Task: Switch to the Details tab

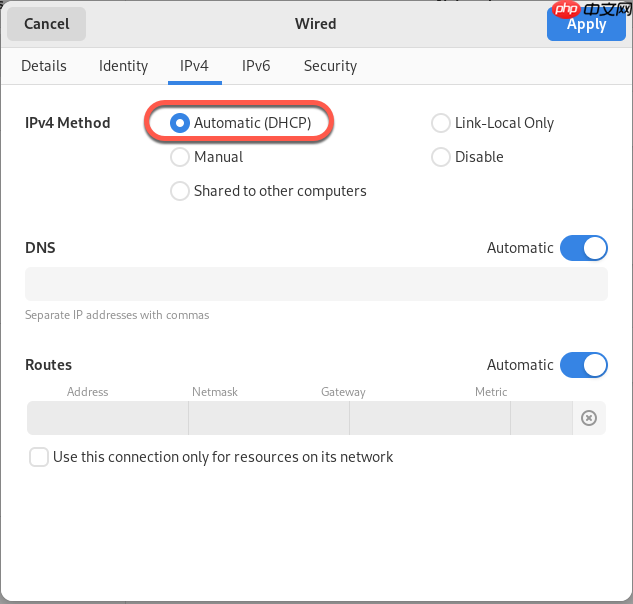Action: pyautogui.click(x=44, y=66)
